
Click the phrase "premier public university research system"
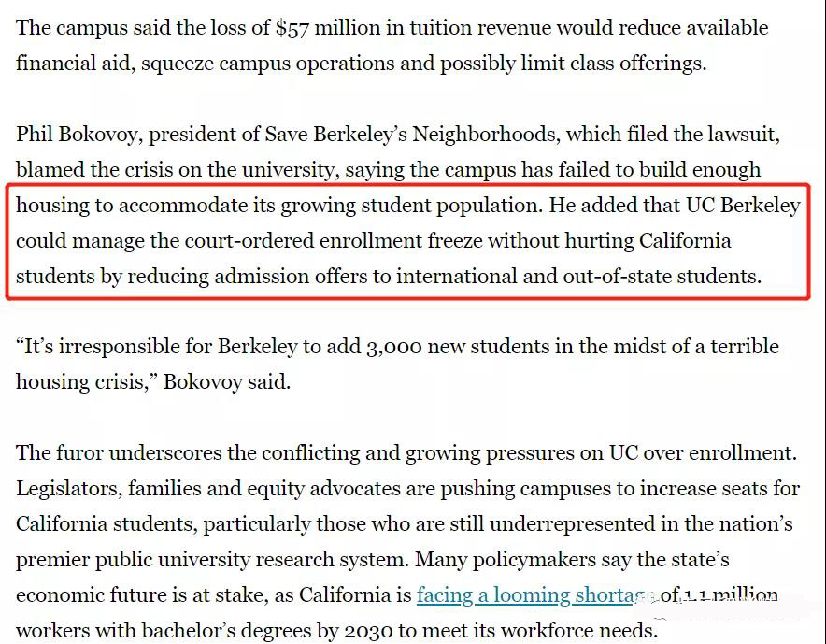[x=212, y=560]
